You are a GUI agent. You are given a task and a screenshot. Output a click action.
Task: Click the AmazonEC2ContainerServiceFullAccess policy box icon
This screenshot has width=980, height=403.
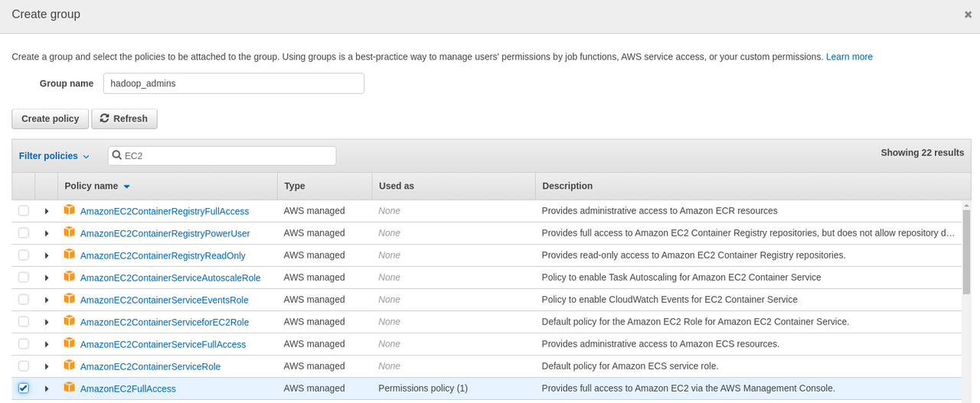(x=69, y=343)
